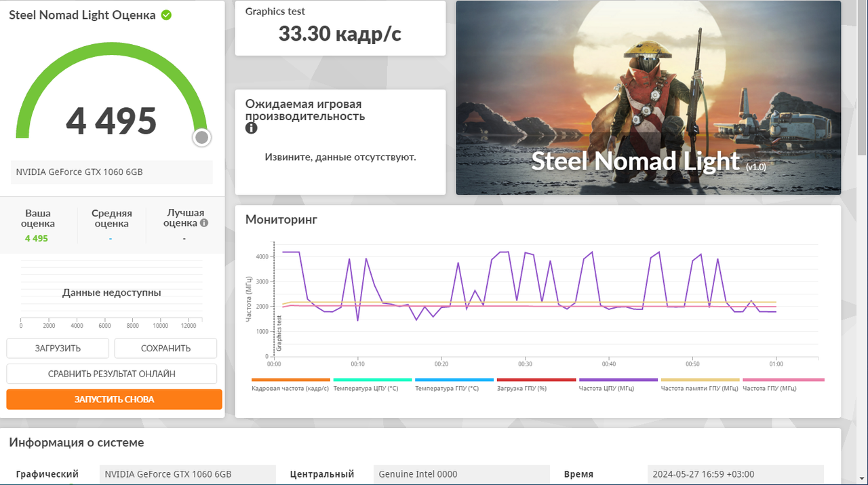
Task: Click the Данные недоступны chart text
Action: [x=112, y=293]
